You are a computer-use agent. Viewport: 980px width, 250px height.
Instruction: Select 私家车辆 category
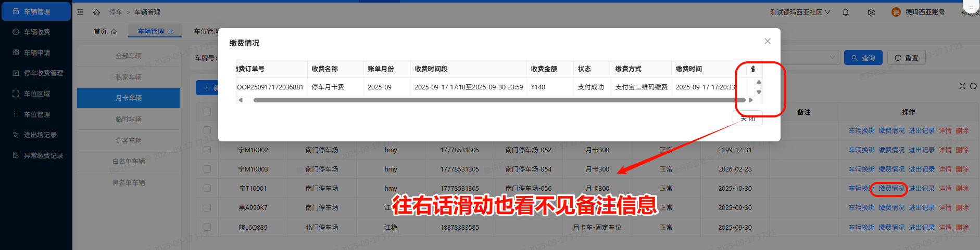[x=128, y=77]
